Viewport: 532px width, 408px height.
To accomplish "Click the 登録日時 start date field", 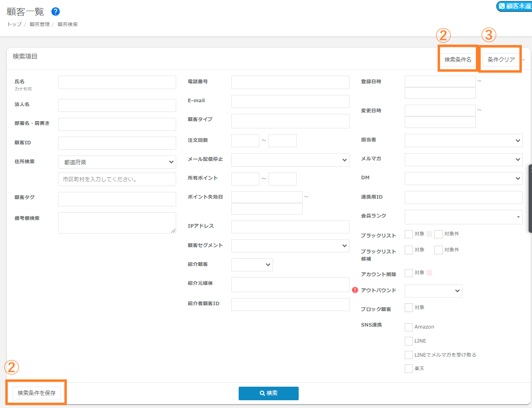I will [x=440, y=81].
